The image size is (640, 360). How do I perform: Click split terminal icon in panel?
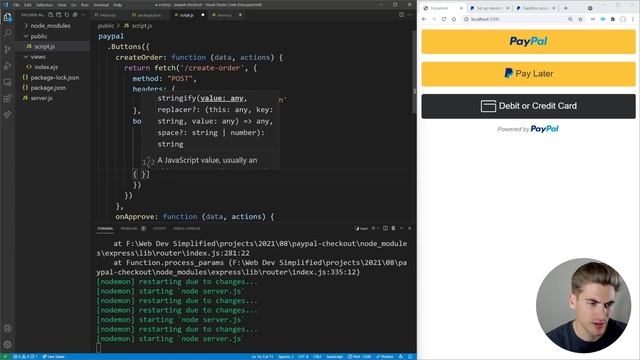pos(385,228)
